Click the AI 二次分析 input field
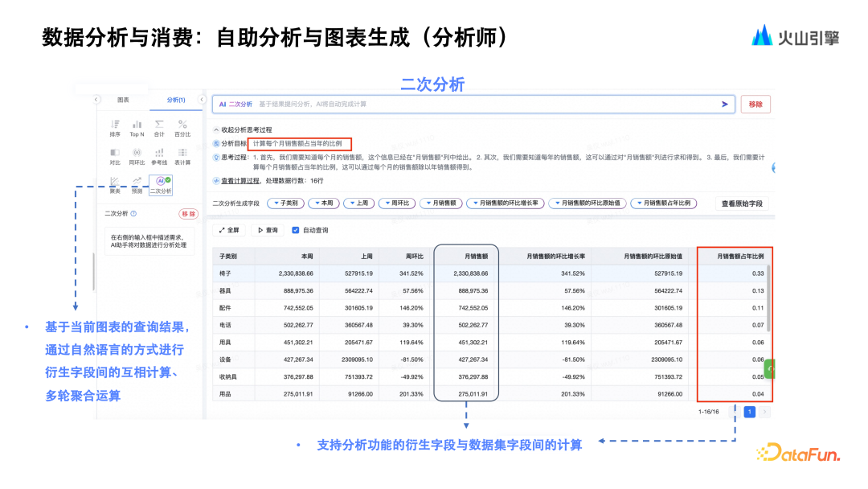The width and height of the screenshot is (868, 489). pos(482,105)
